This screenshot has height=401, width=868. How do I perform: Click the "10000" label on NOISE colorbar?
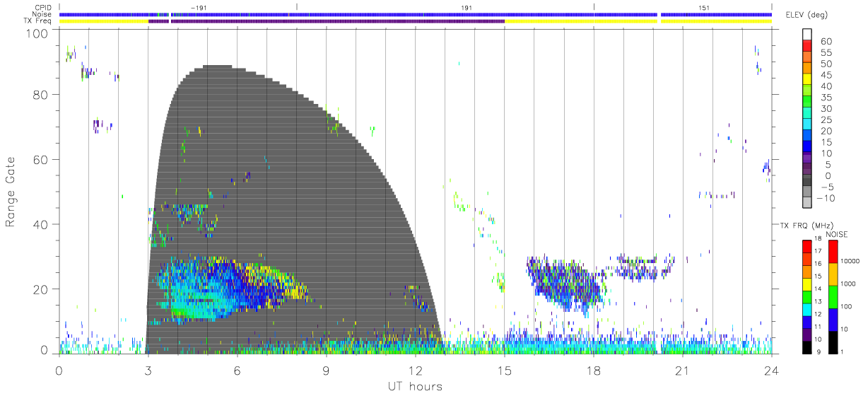tap(850, 262)
